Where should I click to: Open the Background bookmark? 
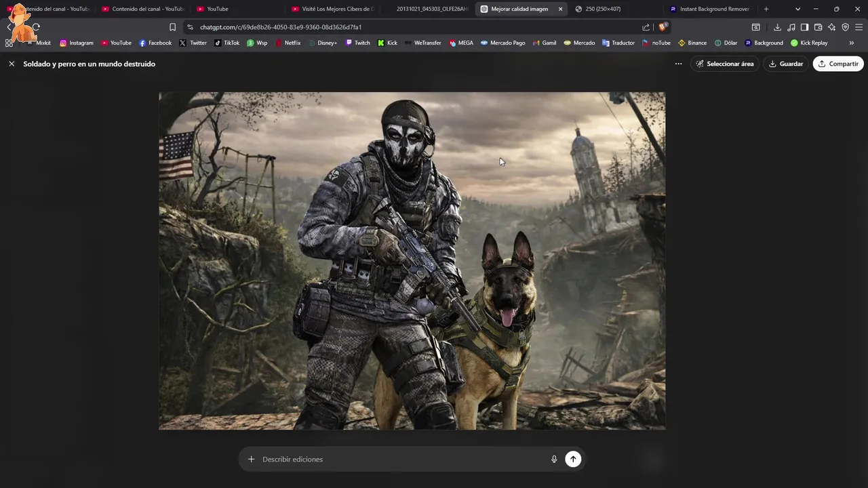click(764, 43)
